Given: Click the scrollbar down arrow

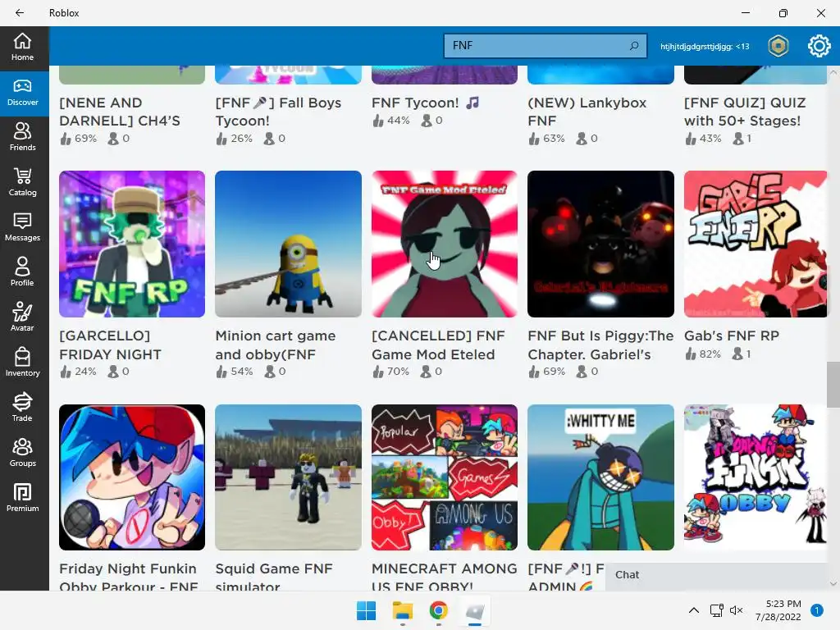Looking at the screenshot, I should click(833, 584).
